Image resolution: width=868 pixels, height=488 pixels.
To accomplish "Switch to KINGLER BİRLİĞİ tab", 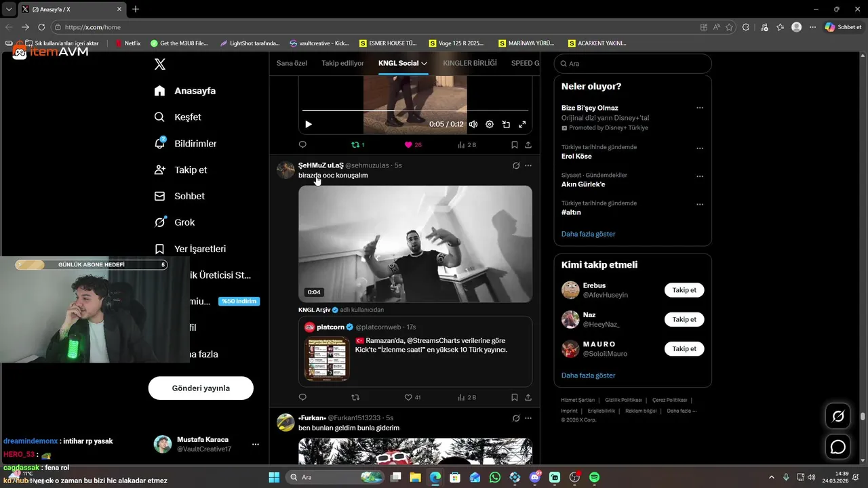I will pyautogui.click(x=470, y=63).
